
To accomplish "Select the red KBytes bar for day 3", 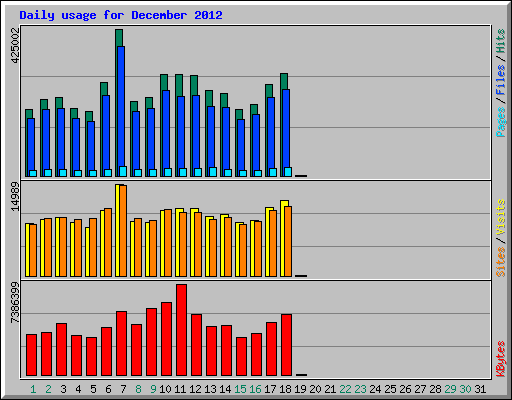I will click(x=61, y=350).
